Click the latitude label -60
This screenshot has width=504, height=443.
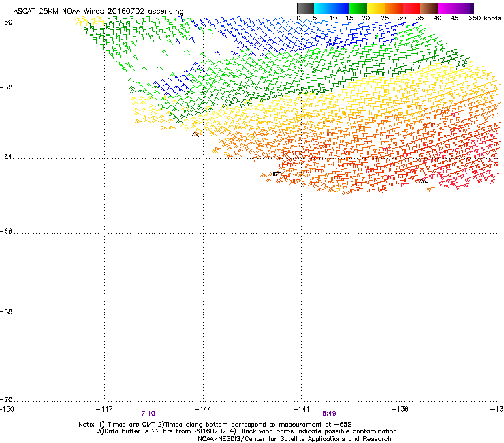coord(6,22)
